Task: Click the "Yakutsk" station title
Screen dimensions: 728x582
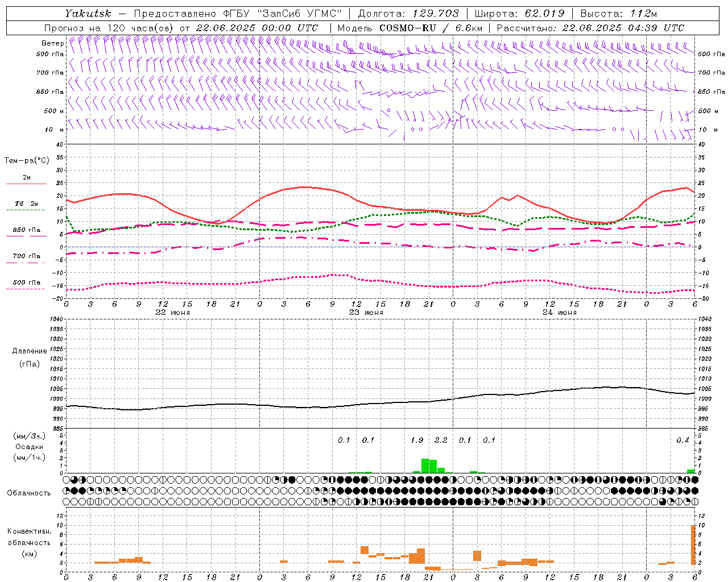Action: pos(88,14)
